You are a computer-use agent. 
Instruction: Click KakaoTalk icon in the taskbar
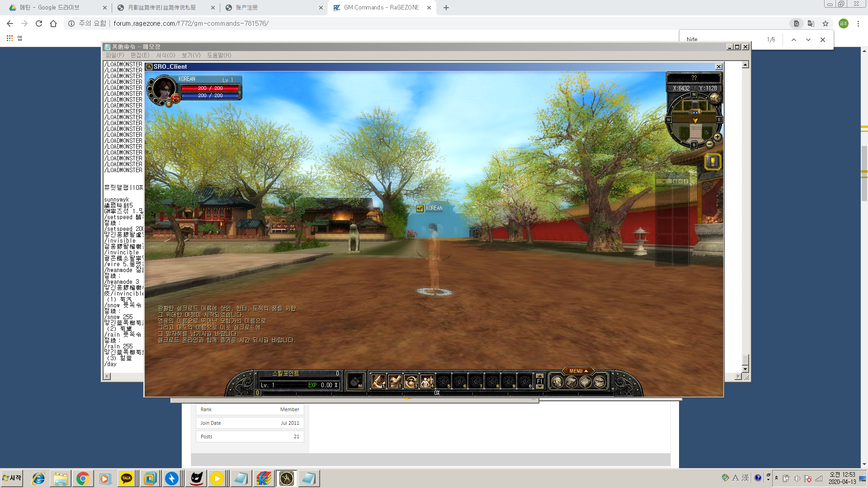(x=127, y=479)
